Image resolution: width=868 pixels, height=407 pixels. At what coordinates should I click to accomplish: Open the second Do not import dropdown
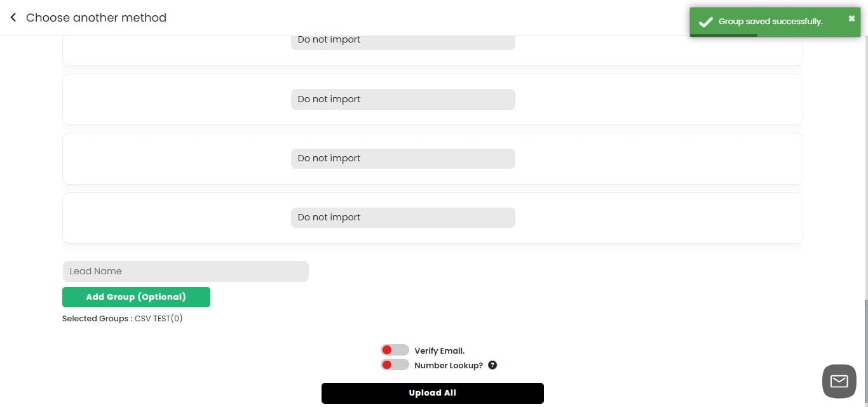pos(403,99)
